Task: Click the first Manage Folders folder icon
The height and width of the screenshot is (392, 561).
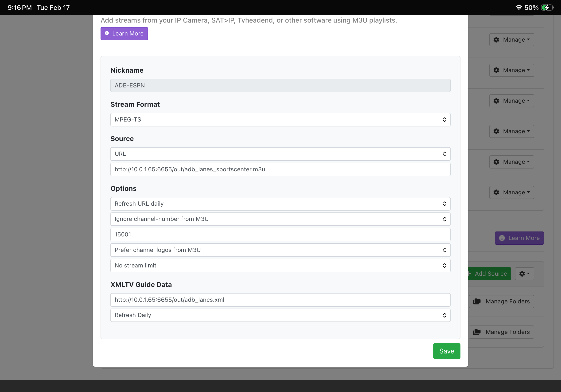Action: (x=477, y=301)
